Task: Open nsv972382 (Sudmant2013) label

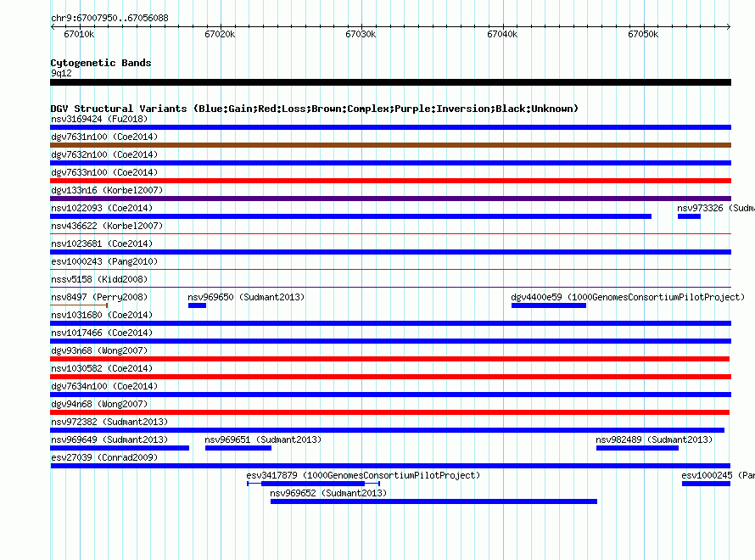Action: click(x=109, y=422)
